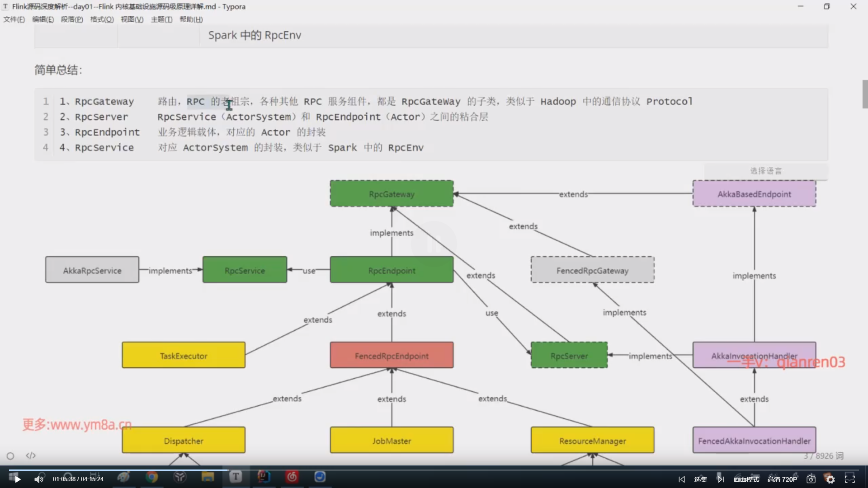Enter fullscreen video mode
Viewport: 868px width, 488px height.
[x=850, y=479]
